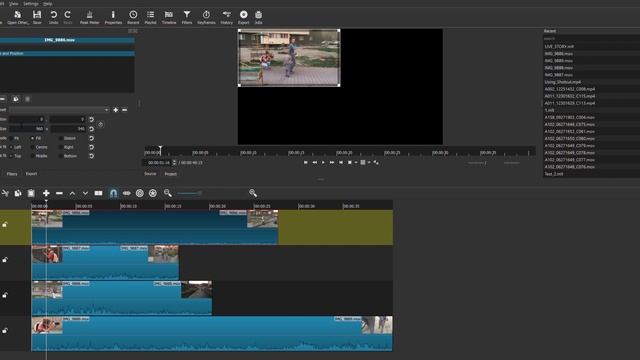Delete preset with minus button

point(124,110)
